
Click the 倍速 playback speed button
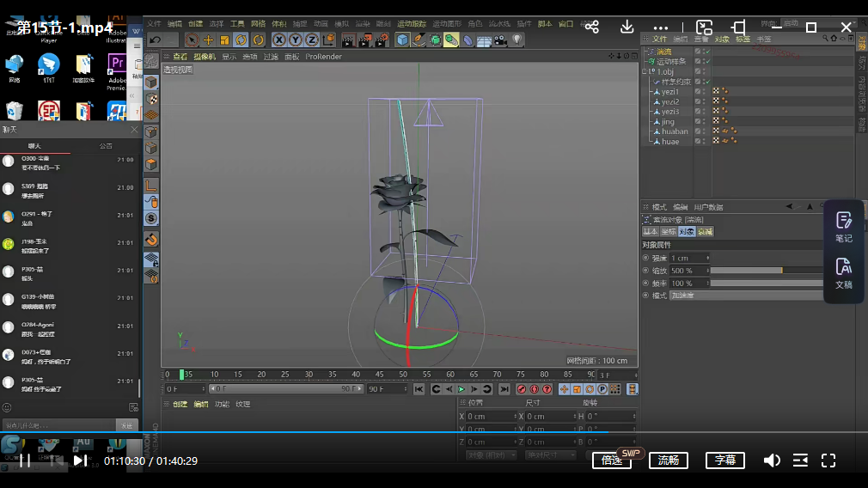click(612, 461)
